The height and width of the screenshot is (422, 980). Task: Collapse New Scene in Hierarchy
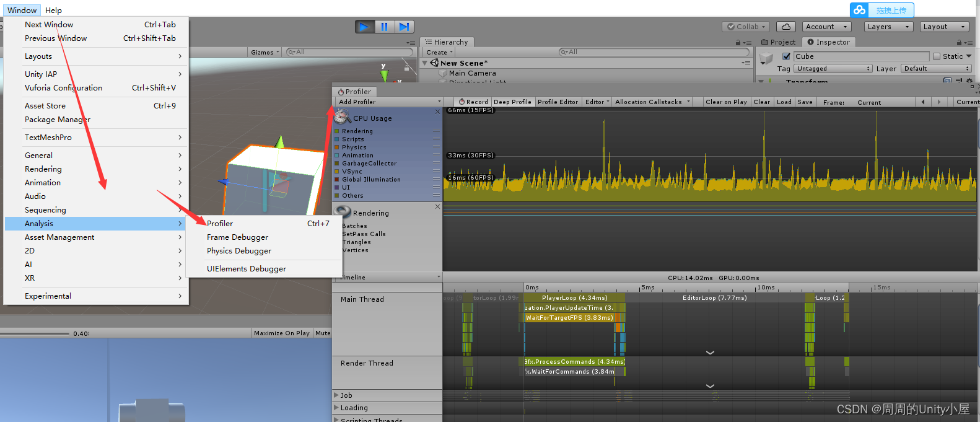point(425,63)
